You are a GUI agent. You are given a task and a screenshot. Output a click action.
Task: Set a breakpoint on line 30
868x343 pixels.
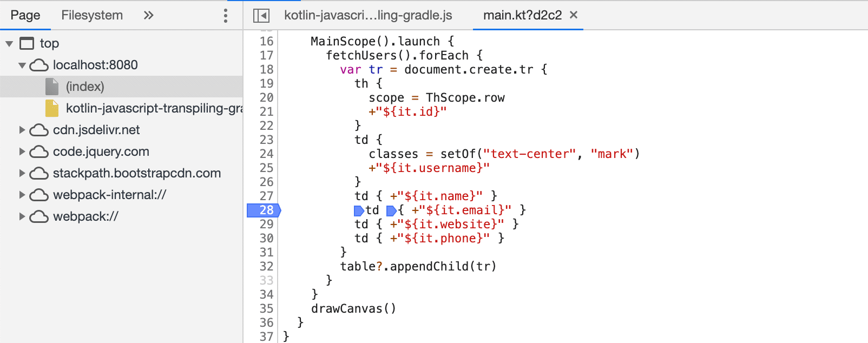267,238
